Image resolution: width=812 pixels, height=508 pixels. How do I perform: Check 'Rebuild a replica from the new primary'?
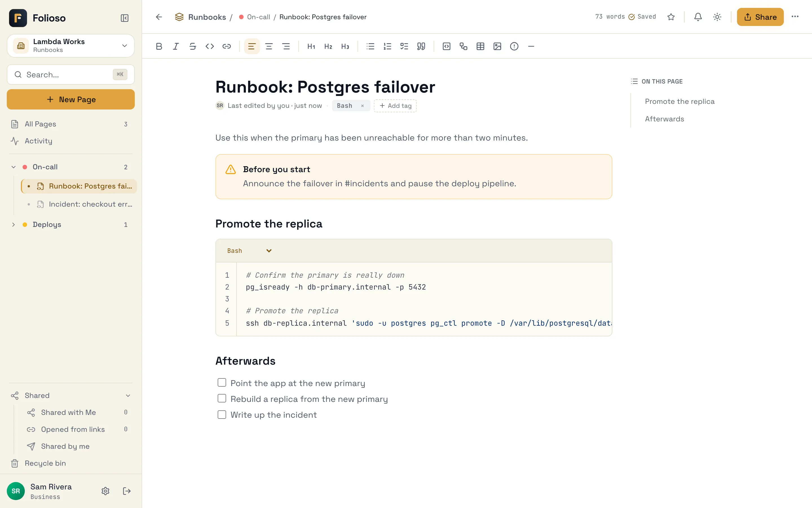click(222, 398)
